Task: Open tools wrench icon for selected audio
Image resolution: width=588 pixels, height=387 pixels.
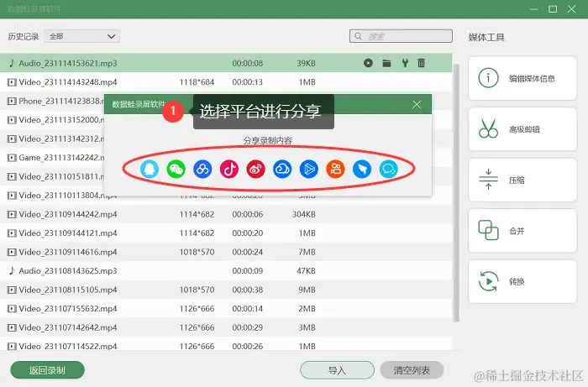Action: point(405,63)
